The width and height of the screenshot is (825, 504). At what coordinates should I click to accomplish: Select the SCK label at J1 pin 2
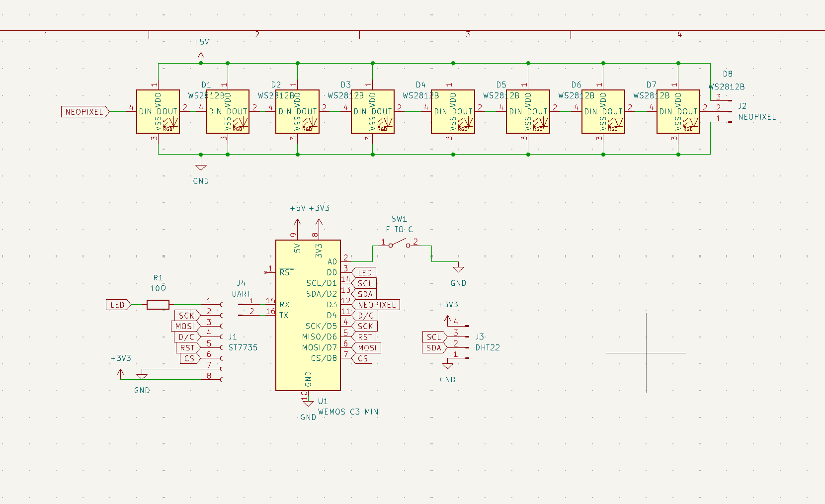[187, 316]
